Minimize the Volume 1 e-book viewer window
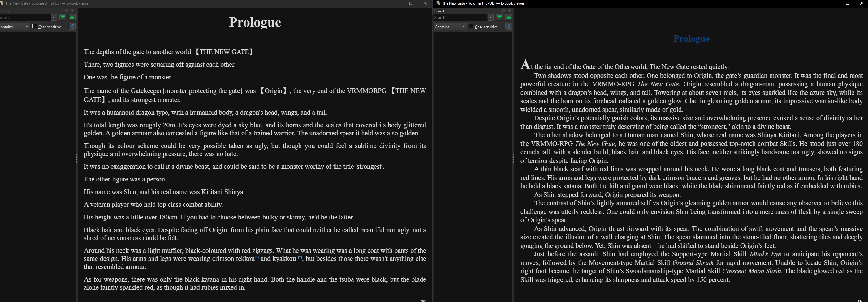The width and height of the screenshot is (868, 302). [834, 3]
